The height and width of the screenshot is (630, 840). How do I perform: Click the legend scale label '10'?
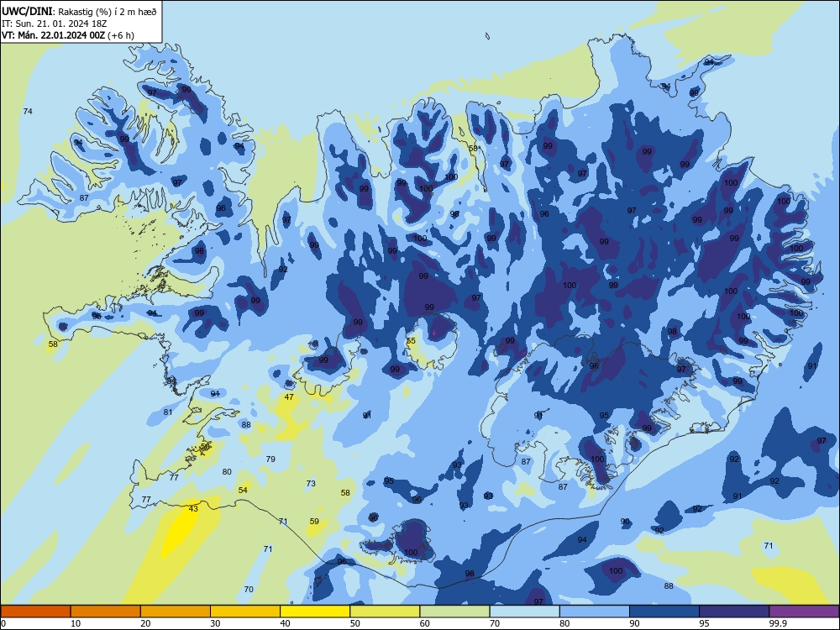coord(76,623)
